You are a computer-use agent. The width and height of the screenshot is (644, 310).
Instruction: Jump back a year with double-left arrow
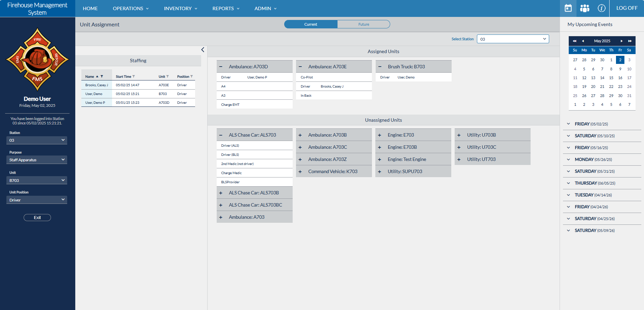(x=574, y=41)
